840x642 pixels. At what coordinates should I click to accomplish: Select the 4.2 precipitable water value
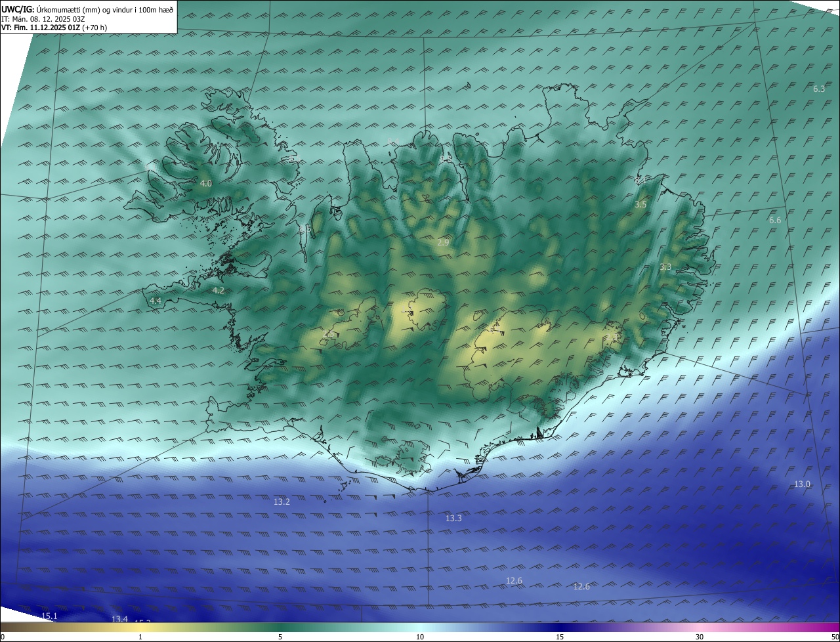[x=219, y=290]
